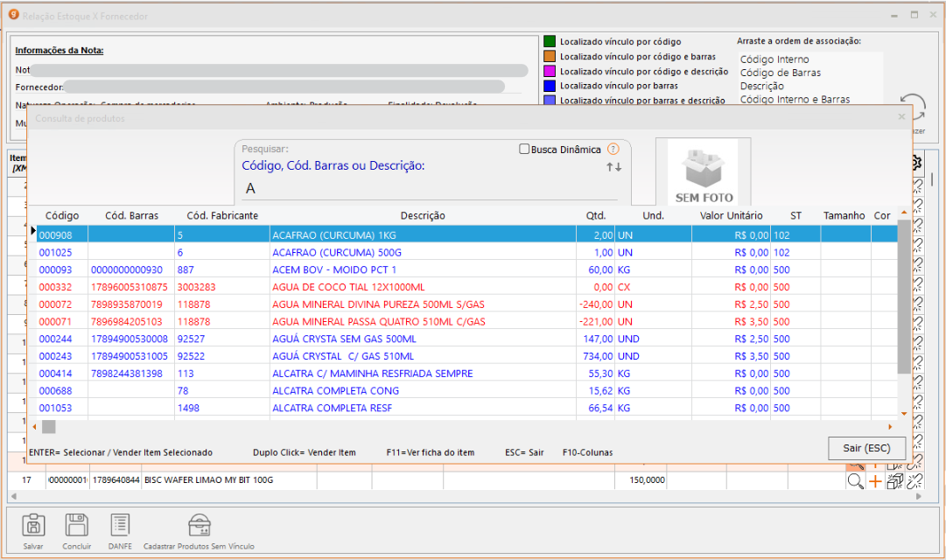Select row ACAFRAO (CURCUMA) 500G

467,252
